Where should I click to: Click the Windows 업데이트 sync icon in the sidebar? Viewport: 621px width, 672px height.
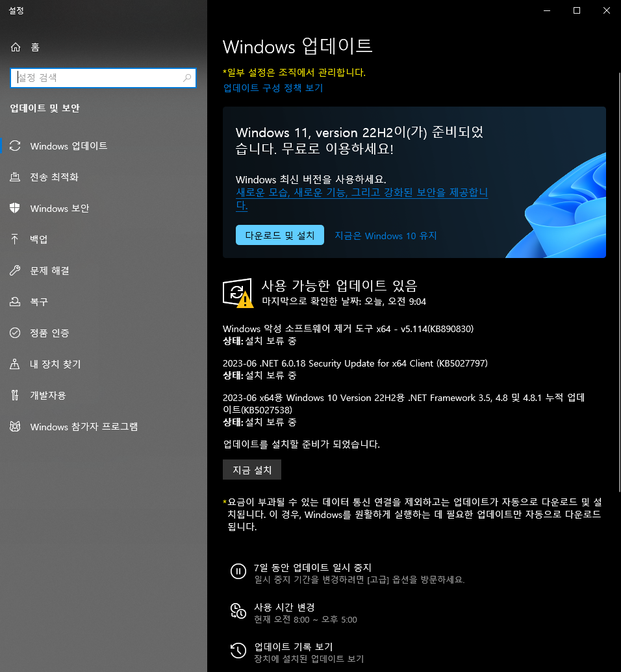coord(15,146)
